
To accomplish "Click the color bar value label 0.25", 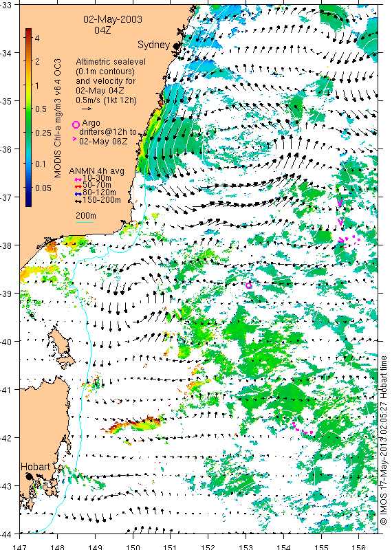I will click(x=43, y=133).
